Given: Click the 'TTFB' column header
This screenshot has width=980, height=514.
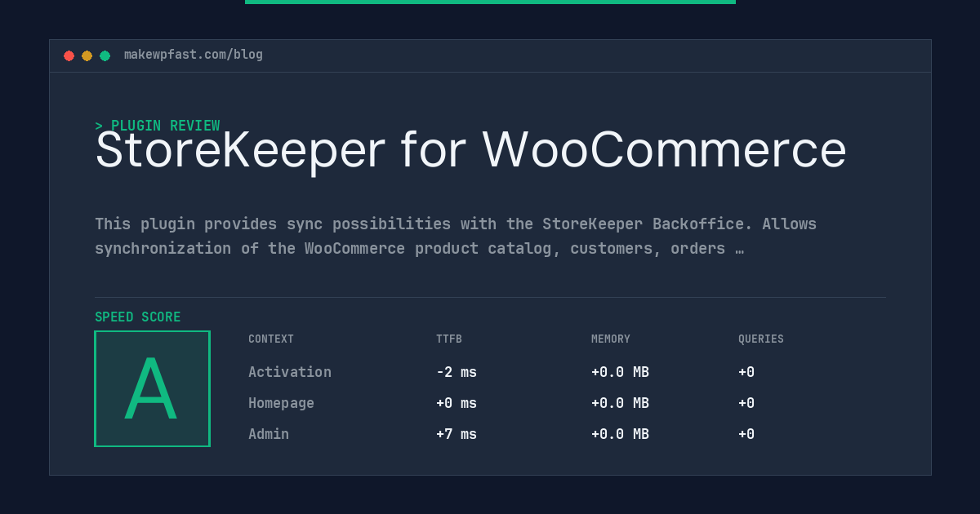Looking at the screenshot, I should tap(449, 339).
